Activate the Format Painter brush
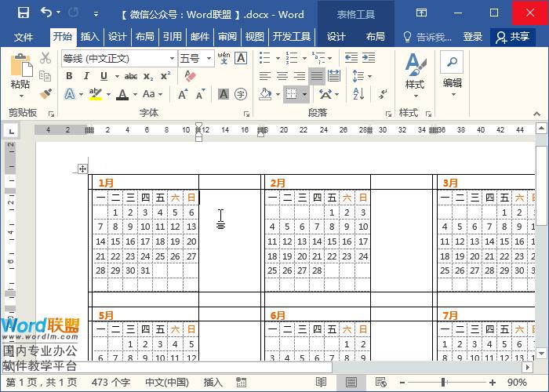Screen dimensions: 549x392 (x=45, y=93)
